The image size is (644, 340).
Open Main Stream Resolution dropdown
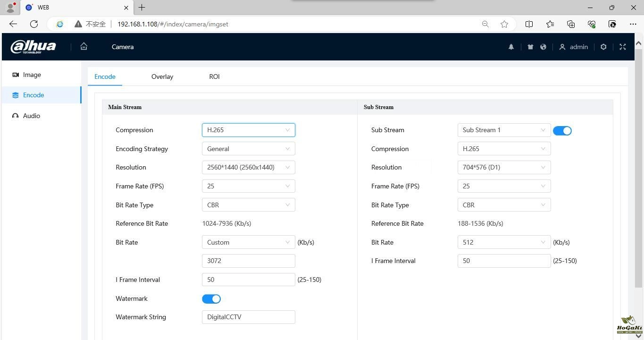click(248, 167)
